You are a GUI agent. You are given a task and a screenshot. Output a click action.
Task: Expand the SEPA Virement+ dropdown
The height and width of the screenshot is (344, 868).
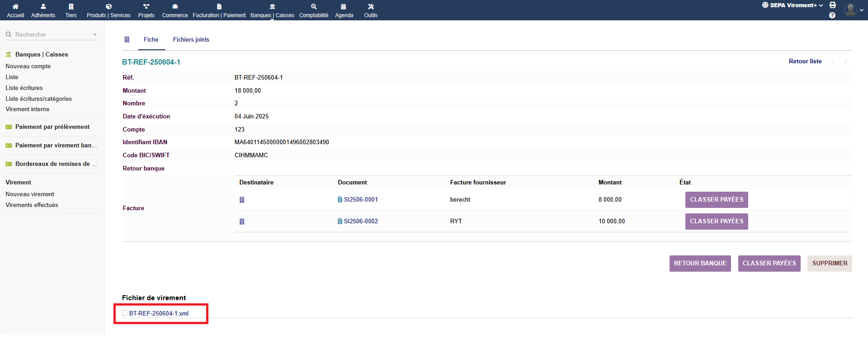(x=793, y=5)
